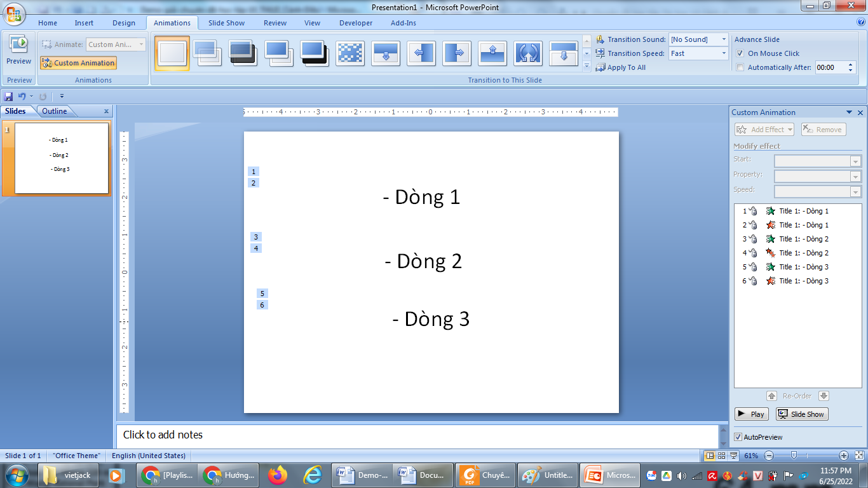Click the volume icon in system tray

point(682,475)
